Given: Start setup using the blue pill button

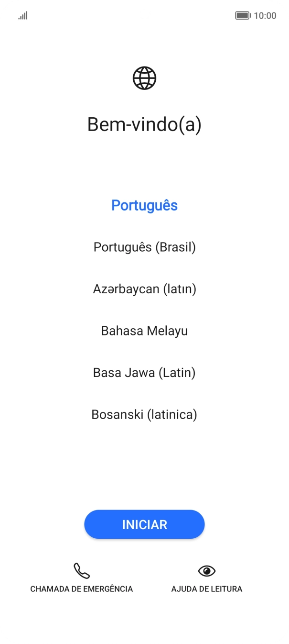Looking at the screenshot, I should pyautogui.click(x=144, y=524).
